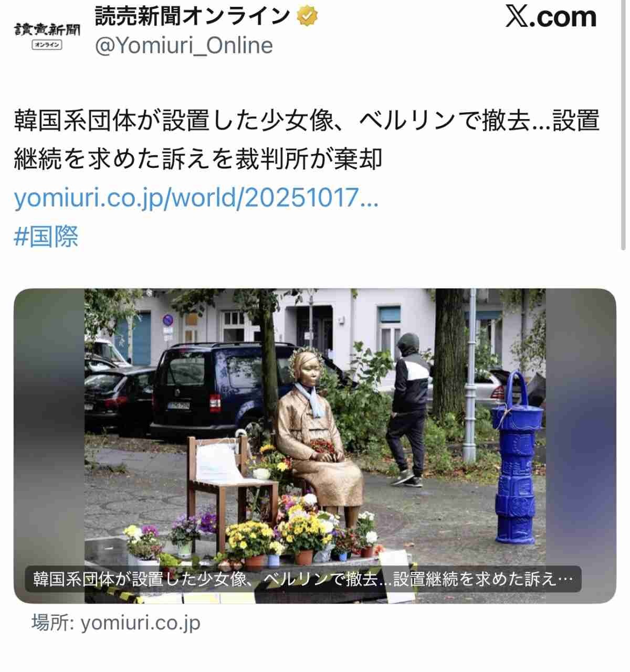Select the tweet headline starting 韓国系団体が設置した

307,121
